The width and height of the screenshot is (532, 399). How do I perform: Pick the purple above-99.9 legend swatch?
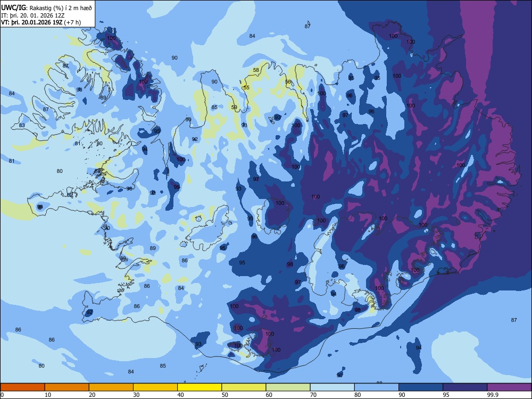[509, 387]
